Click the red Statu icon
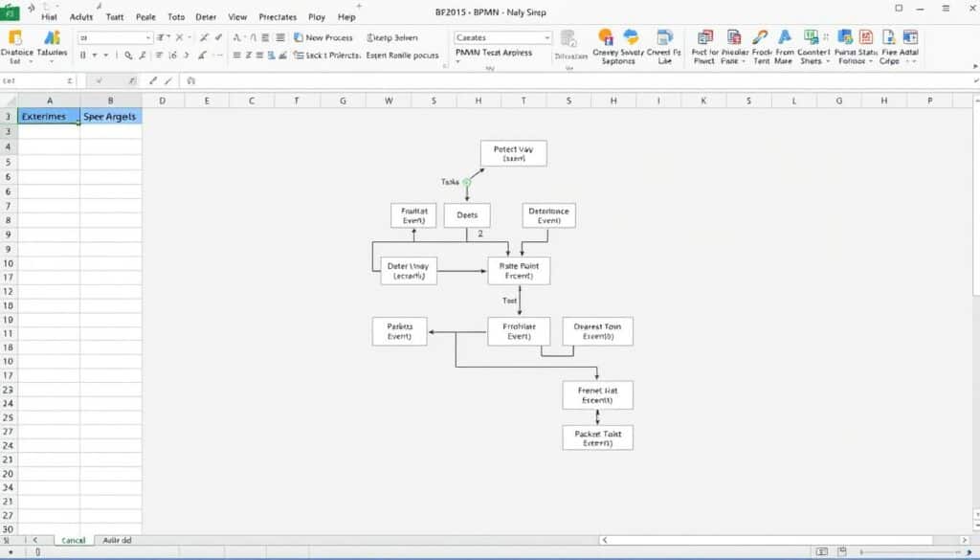 click(866, 37)
